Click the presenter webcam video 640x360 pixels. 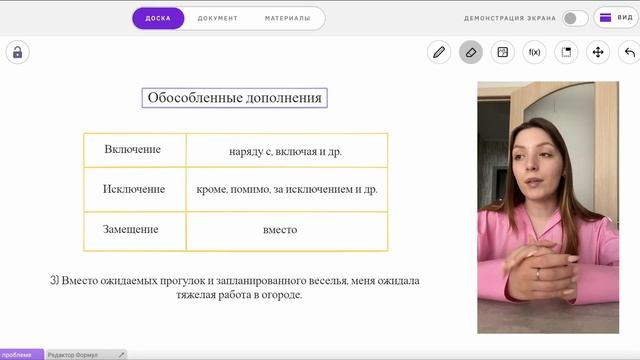[548, 207]
